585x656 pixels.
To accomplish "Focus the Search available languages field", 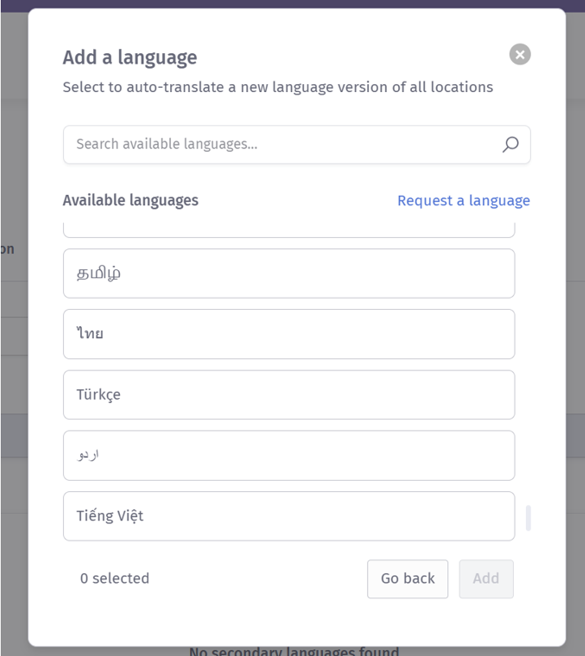I will point(297,144).
